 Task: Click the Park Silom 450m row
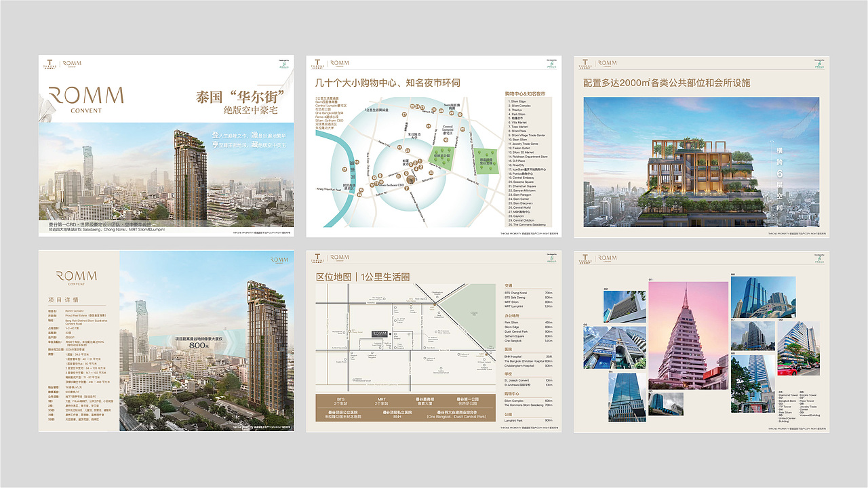click(x=528, y=323)
